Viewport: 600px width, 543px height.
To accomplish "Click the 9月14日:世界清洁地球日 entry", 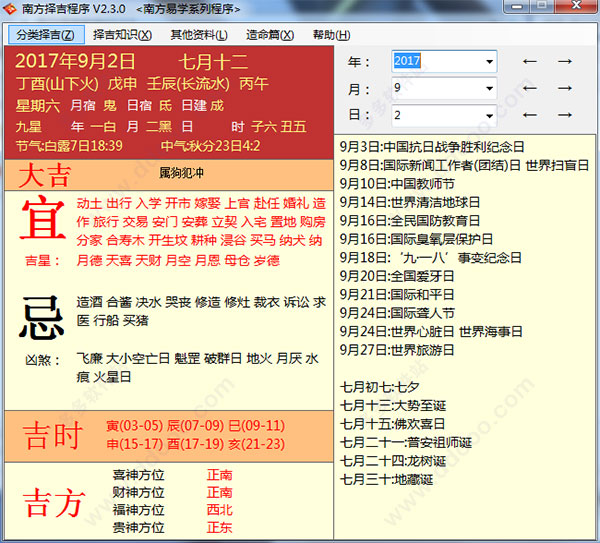I will tap(410, 202).
